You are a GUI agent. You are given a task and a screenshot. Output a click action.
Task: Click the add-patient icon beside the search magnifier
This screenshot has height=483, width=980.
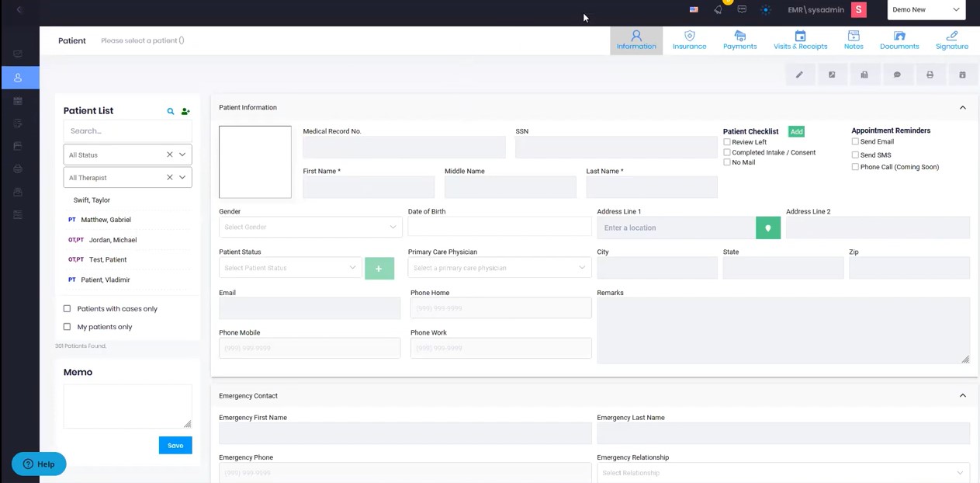pos(185,111)
